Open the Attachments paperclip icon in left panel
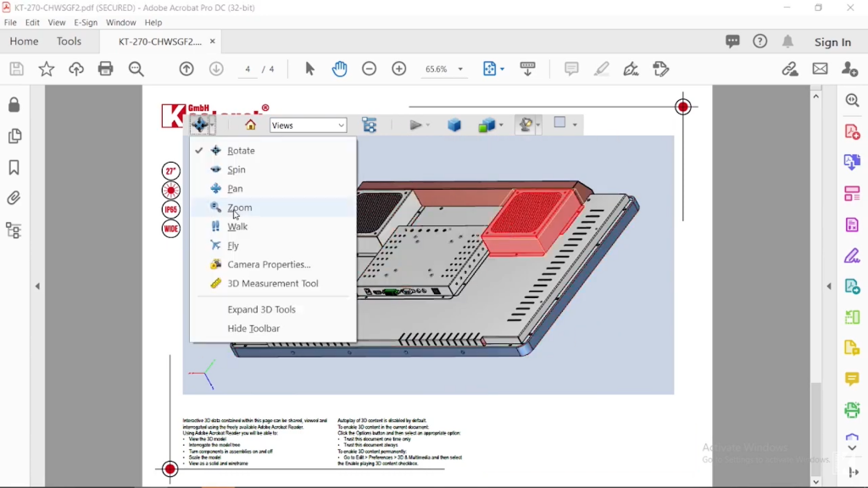Screen dimensions: 868x488 (14, 198)
